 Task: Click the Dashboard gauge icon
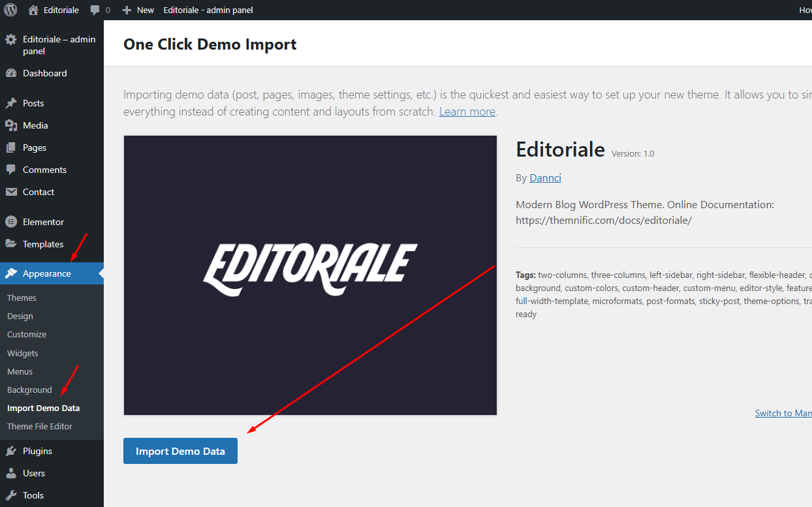point(11,74)
